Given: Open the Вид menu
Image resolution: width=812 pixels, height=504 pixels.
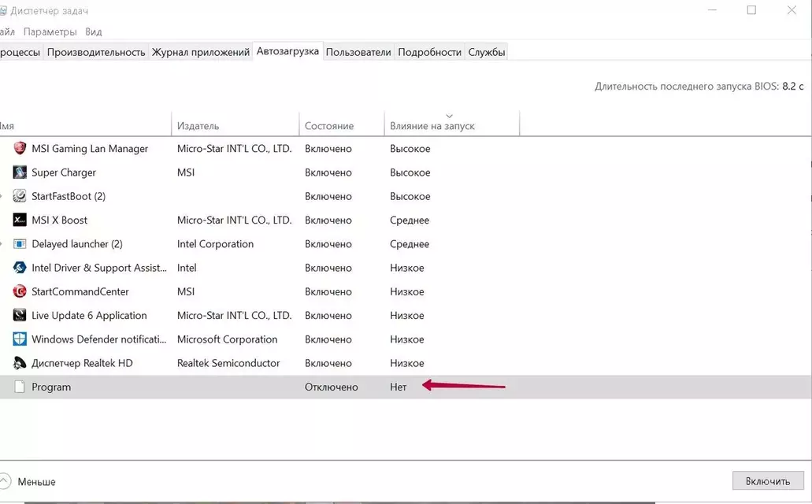Looking at the screenshot, I should (x=94, y=31).
